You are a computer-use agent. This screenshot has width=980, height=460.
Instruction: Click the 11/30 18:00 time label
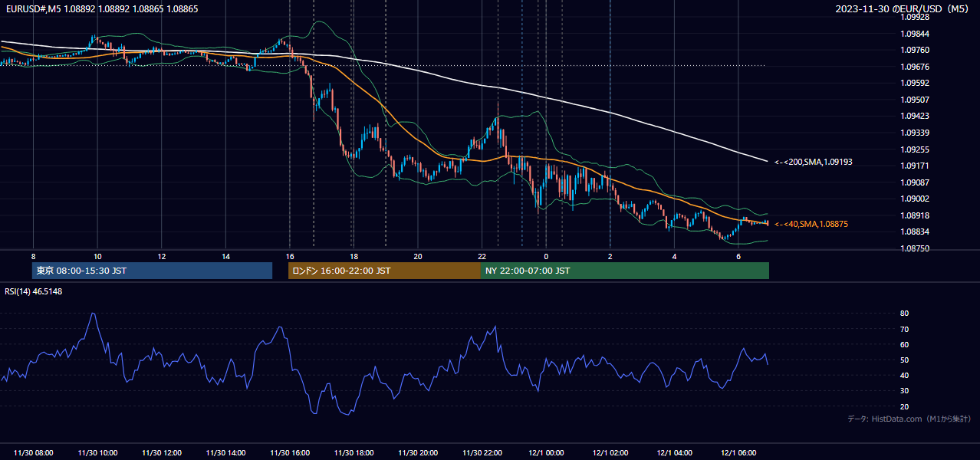click(354, 453)
